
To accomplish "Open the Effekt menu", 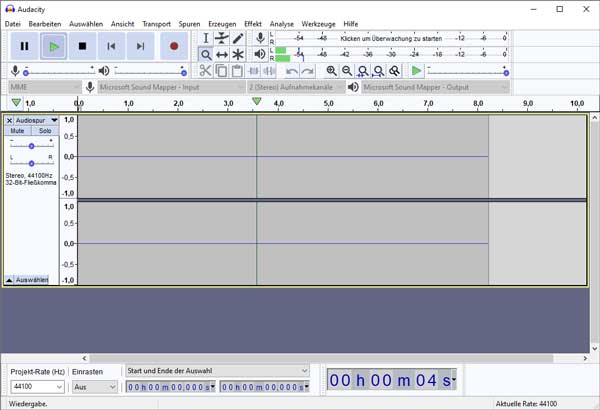I will pos(253,24).
